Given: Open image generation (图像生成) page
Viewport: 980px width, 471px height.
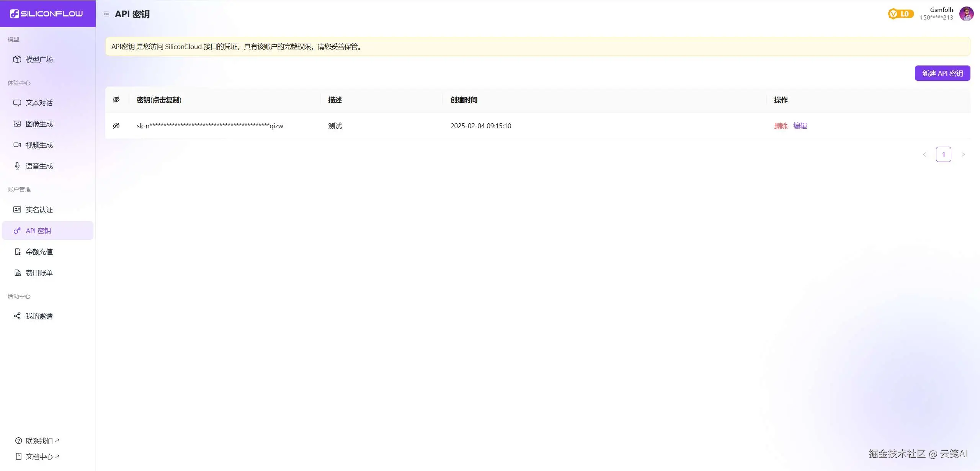Looking at the screenshot, I should click(x=39, y=124).
